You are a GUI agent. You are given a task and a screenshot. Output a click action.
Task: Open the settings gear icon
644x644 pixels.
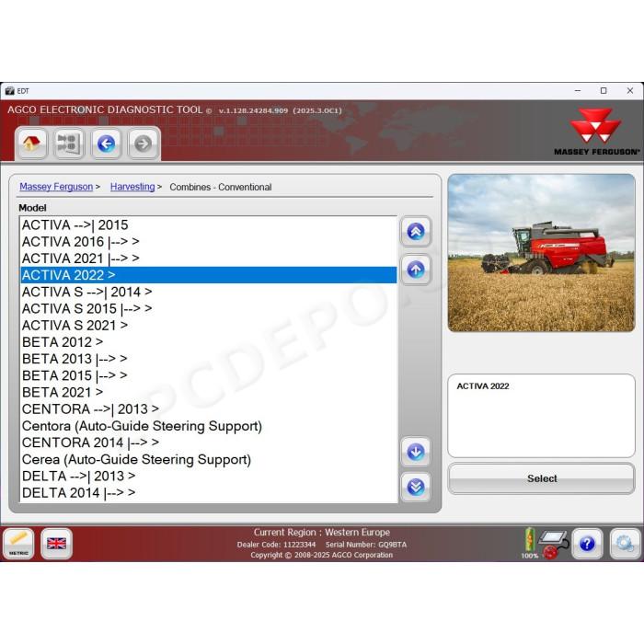tap(625, 544)
